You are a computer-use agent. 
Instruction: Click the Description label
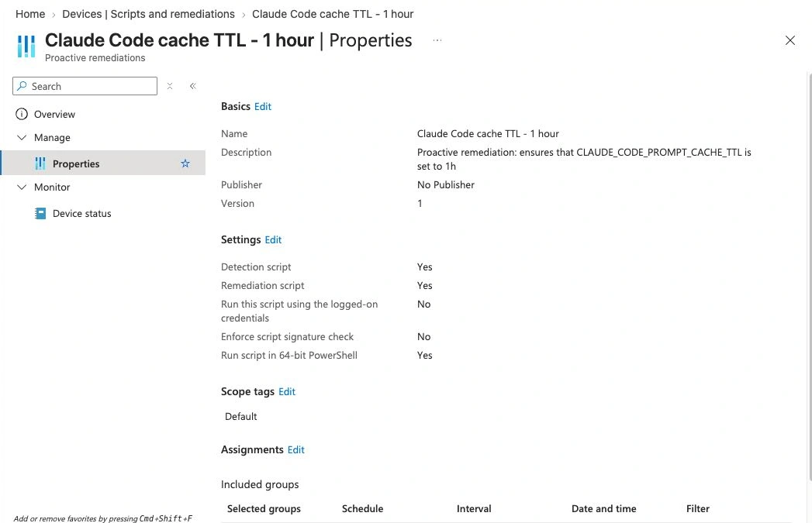click(x=246, y=152)
